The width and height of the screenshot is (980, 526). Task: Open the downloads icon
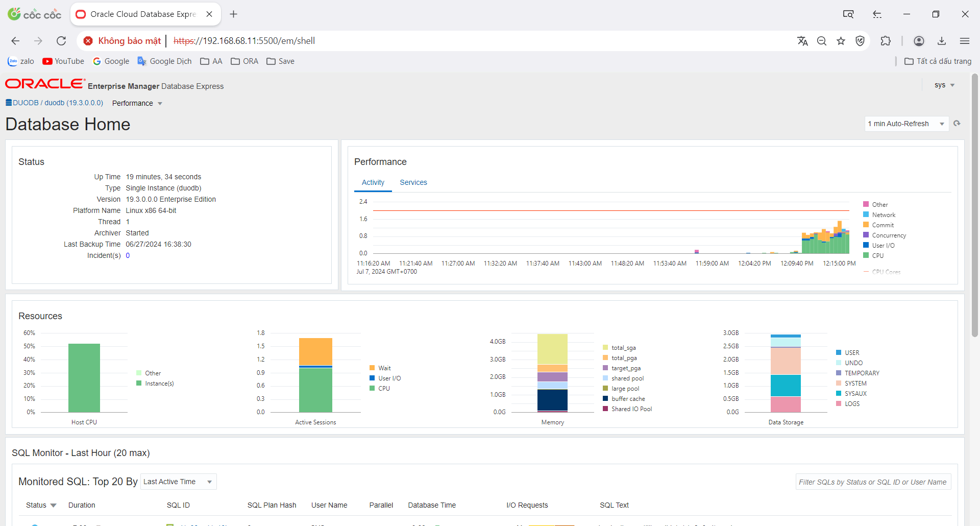pyautogui.click(x=942, y=41)
